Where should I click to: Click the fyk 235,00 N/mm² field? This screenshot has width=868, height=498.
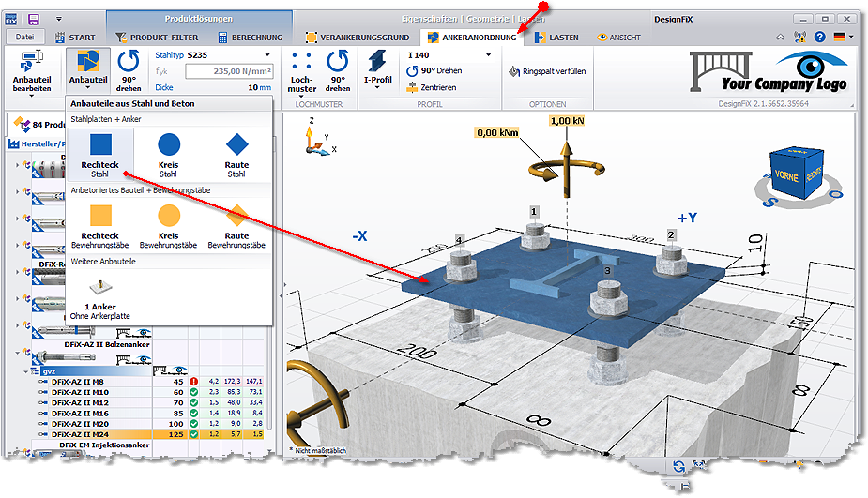229,71
